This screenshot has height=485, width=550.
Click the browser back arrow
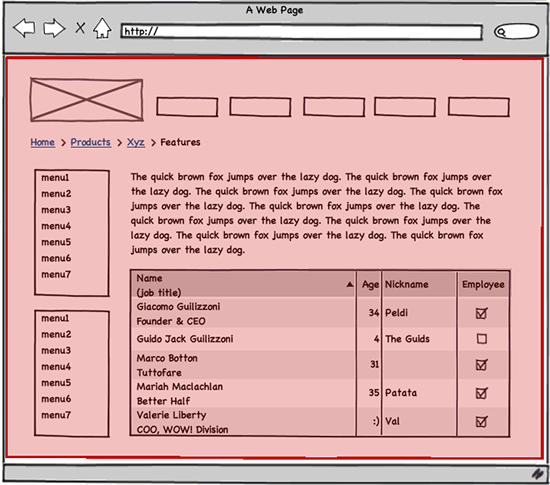coord(24,28)
